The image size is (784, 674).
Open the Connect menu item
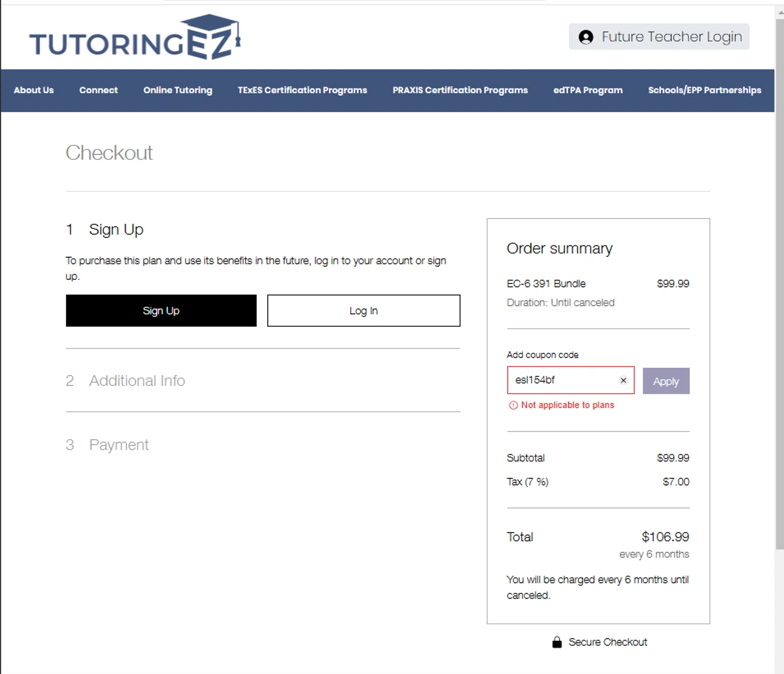click(98, 90)
